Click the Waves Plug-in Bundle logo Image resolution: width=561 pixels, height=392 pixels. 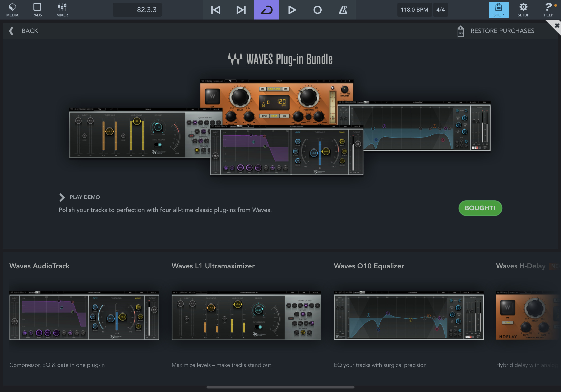click(x=280, y=59)
